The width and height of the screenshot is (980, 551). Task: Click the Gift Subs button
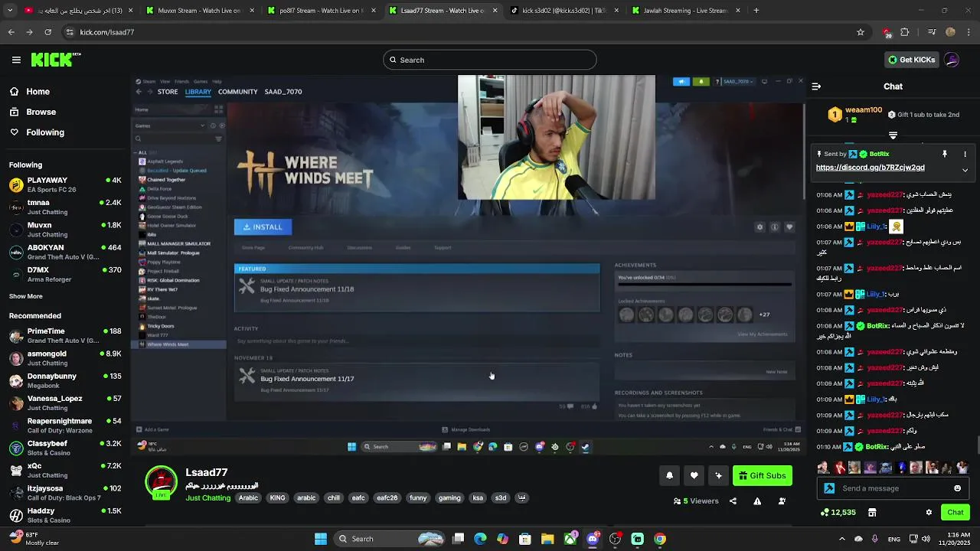762,475
